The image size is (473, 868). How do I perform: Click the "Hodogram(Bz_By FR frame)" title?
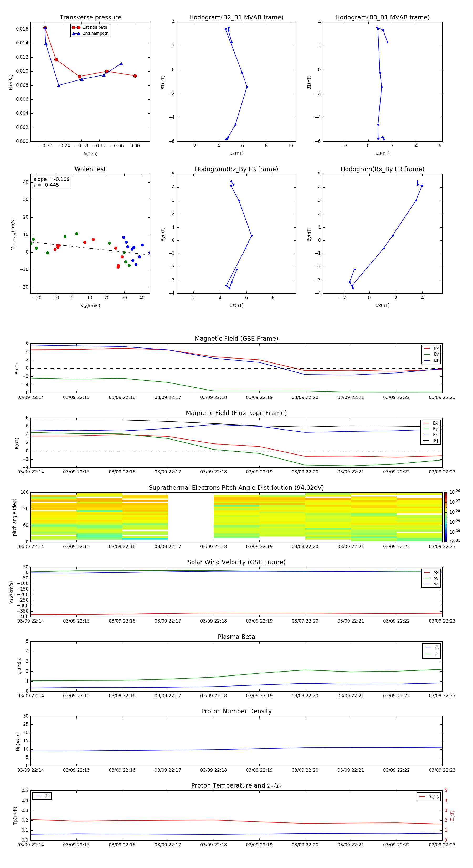click(236, 169)
